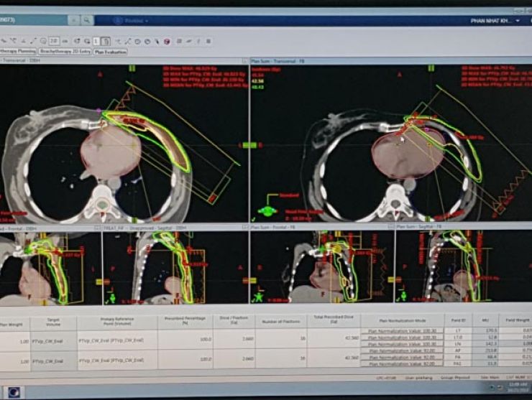Toggle the toolbar button labeled 1
This screenshot has height=400, width=532.
[x=96, y=41]
